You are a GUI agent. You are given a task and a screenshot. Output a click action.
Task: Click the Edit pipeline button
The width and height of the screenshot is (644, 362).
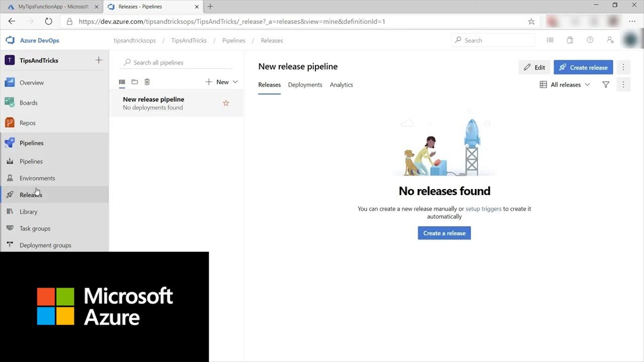[x=534, y=67]
